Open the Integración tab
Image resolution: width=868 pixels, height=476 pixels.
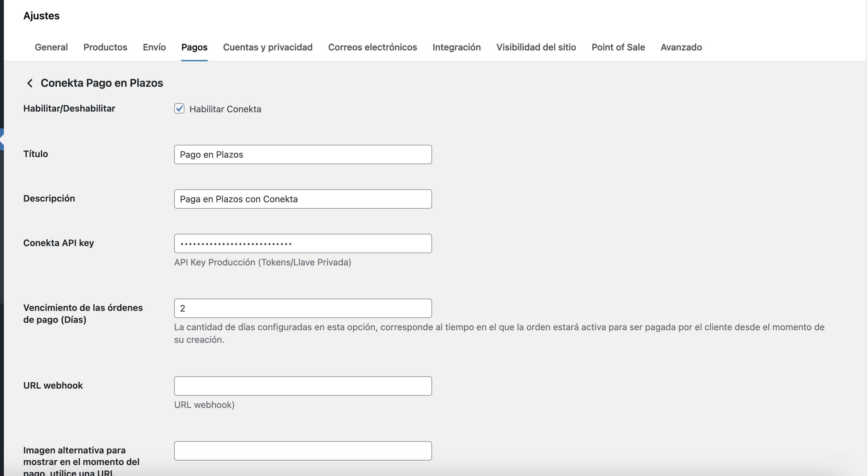[457, 47]
